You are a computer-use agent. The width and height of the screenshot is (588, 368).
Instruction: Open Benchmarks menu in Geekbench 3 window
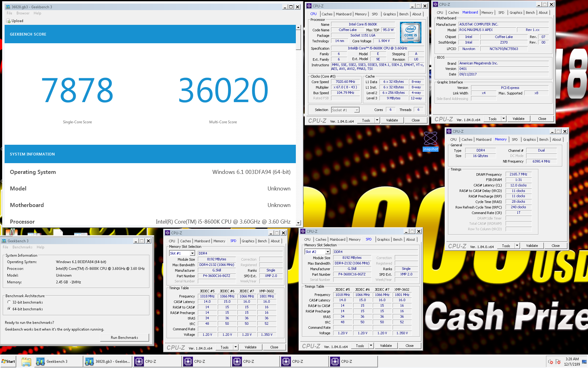22,247
